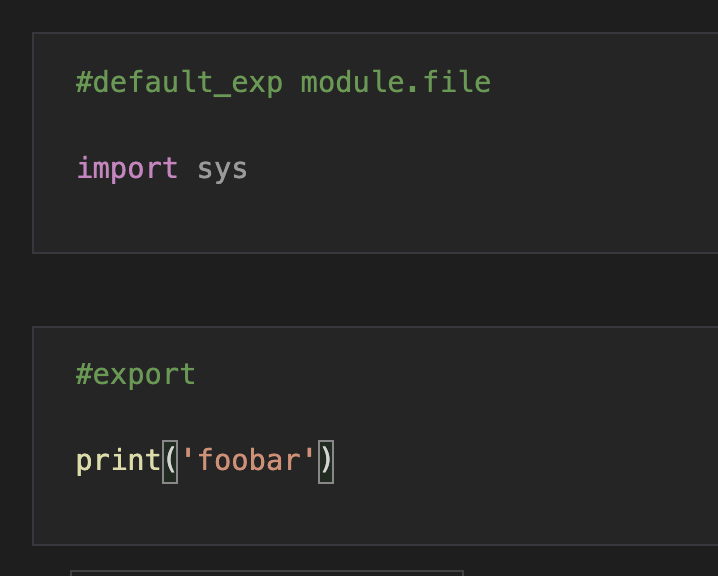
Task: Click the highlighted opening parenthesis after print
Action: pyautogui.click(x=170, y=462)
